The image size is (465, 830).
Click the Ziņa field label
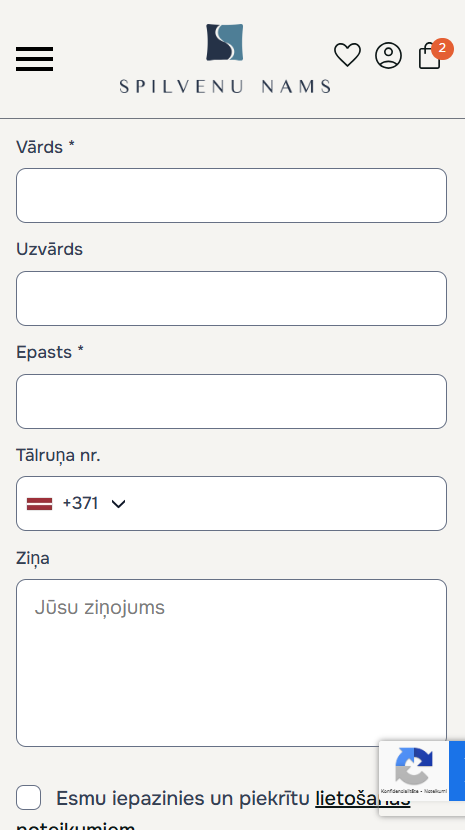tap(33, 558)
